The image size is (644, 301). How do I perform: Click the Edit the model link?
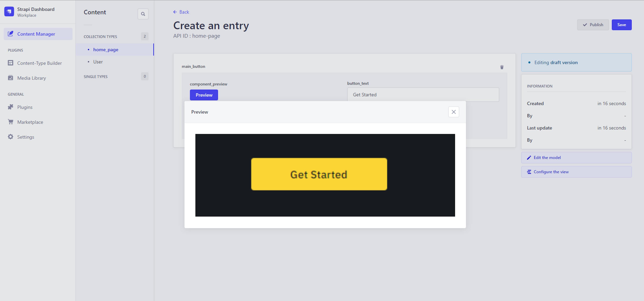click(x=547, y=157)
